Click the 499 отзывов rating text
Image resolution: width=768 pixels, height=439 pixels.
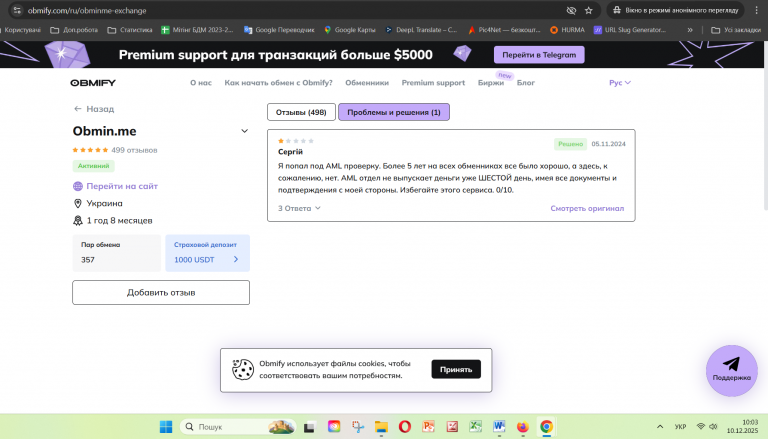coord(134,150)
